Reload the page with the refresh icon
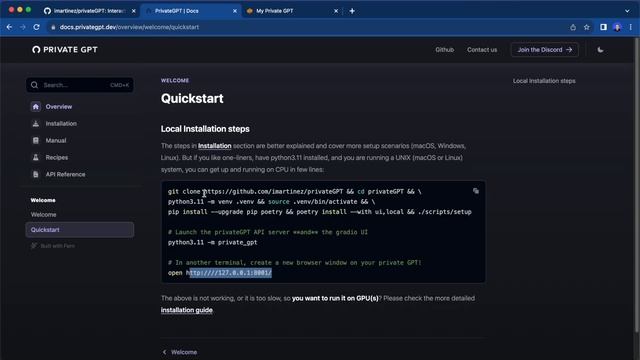The width and height of the screenshot is (640, 360). tap(36, 27)
